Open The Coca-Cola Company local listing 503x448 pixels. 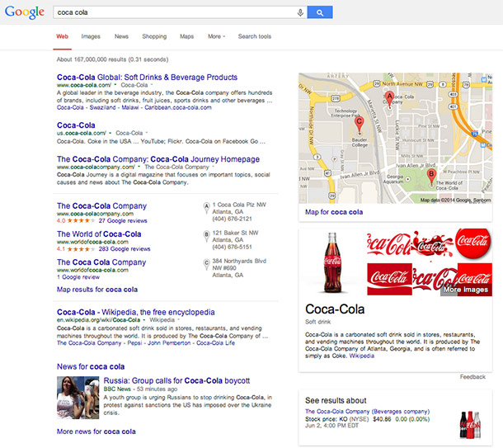point(101,206)
